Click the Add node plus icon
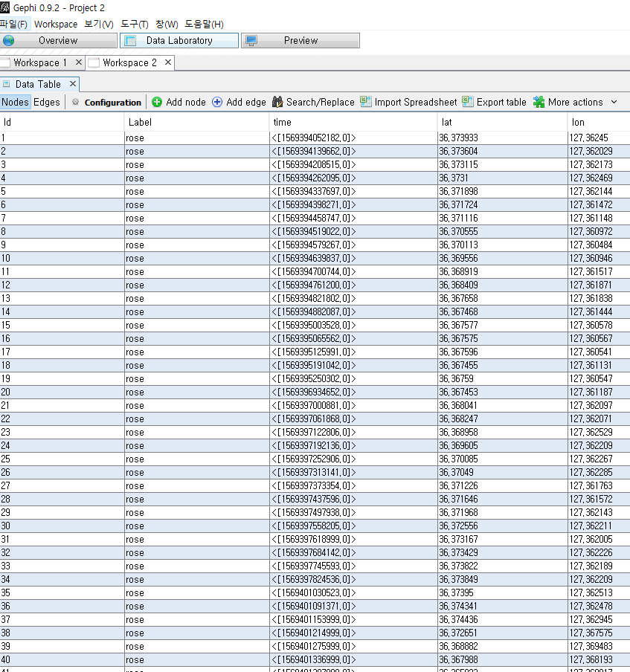The width and height of the screenshot is (630, 672). point(157,102)
